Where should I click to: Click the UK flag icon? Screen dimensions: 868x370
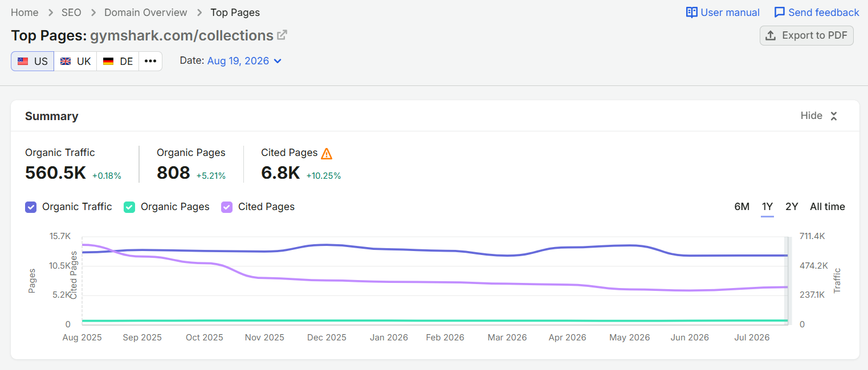[66, 61]
